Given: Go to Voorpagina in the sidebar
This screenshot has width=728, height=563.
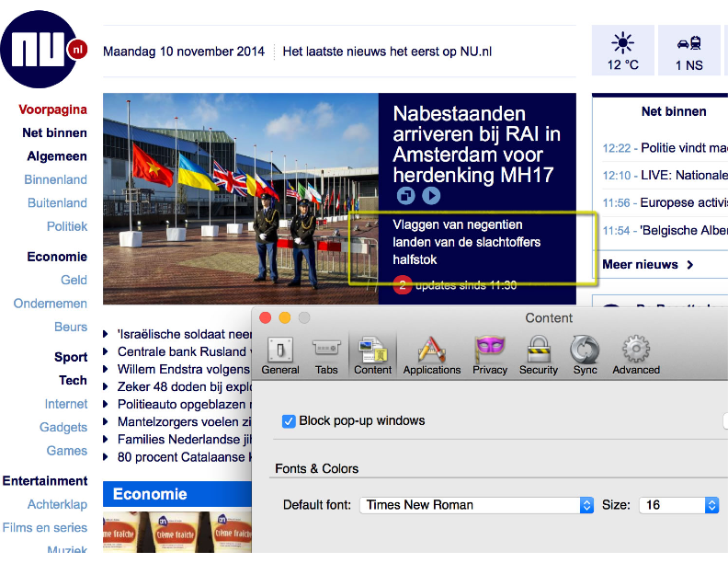Looking at the screenshot, I should [52, 109].
